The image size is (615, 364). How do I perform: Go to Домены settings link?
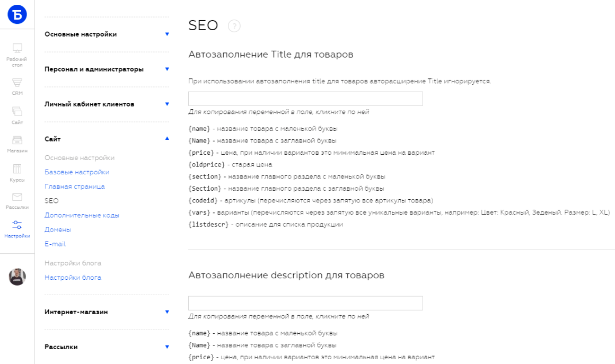[x=58, y=229]
